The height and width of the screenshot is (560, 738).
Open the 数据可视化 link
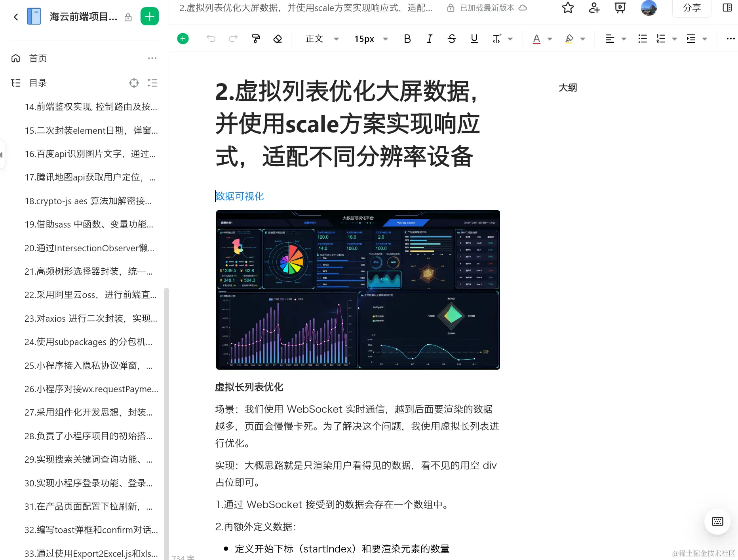coord(240,196)
